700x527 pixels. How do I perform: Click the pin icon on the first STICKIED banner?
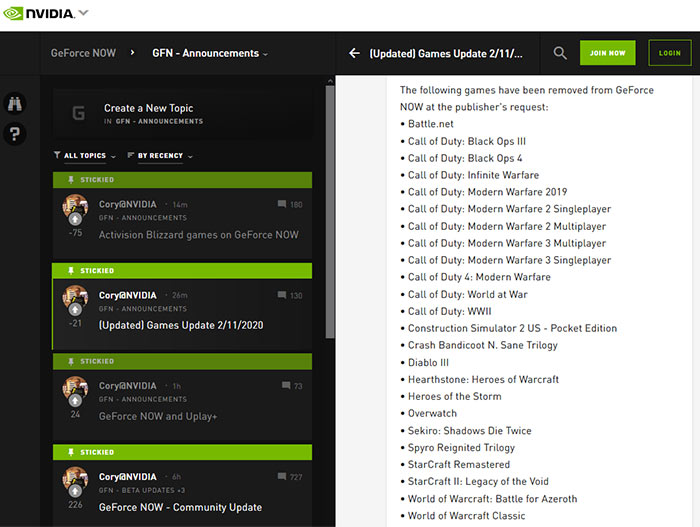tap(71, 180)
